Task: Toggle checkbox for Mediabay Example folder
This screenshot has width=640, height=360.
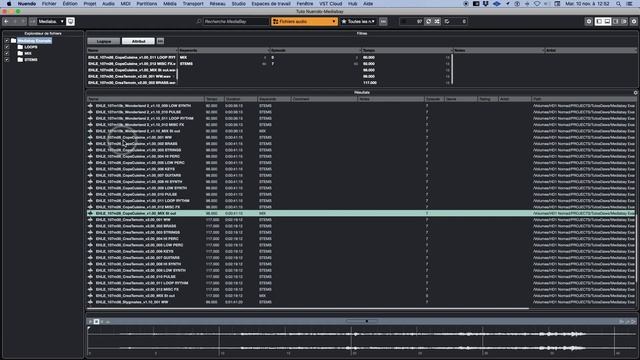Action: [7, 41]
